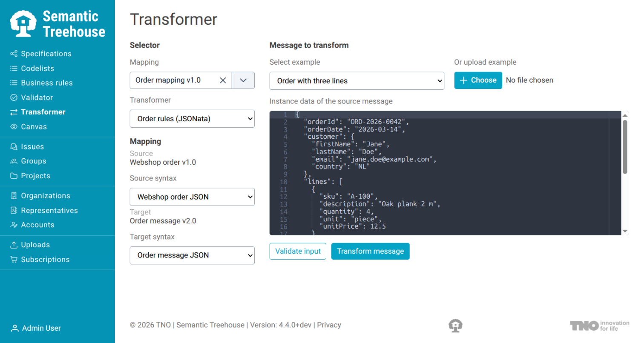Click the Codelists list icon
This screenshot has width=644, height=343.
coord(14,69)
